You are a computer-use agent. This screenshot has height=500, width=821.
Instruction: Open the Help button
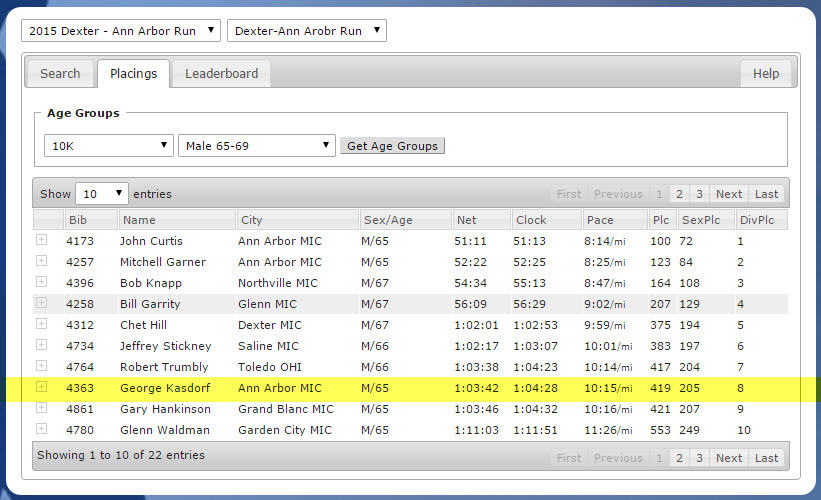click(766, 74)
